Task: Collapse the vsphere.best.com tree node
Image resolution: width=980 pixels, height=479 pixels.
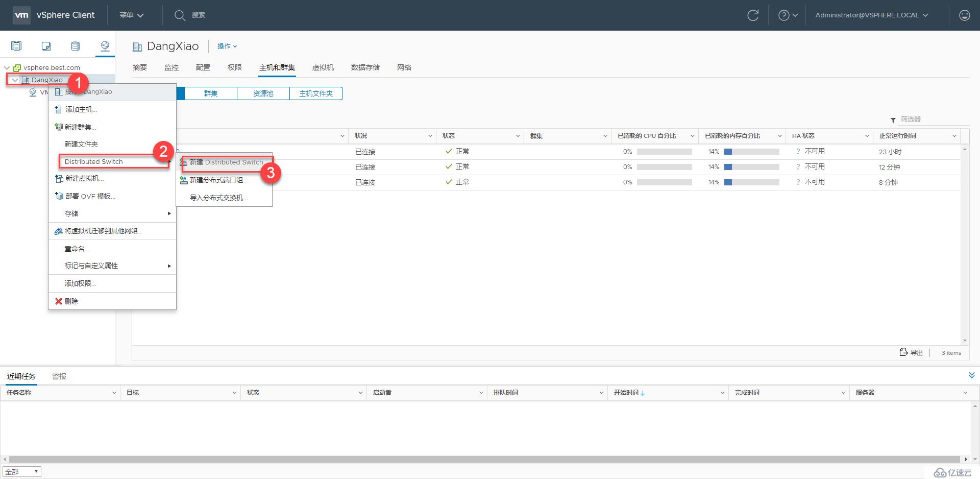Action: tap(7, 67)
